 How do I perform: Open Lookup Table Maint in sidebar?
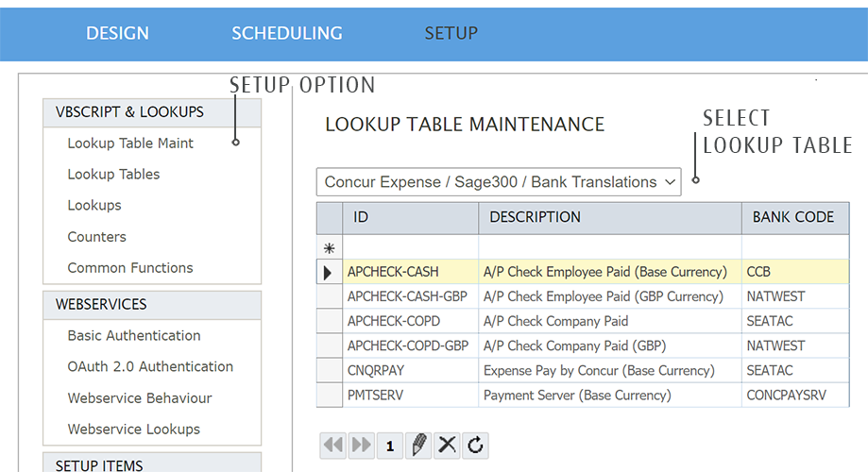(x=130, y=143)
